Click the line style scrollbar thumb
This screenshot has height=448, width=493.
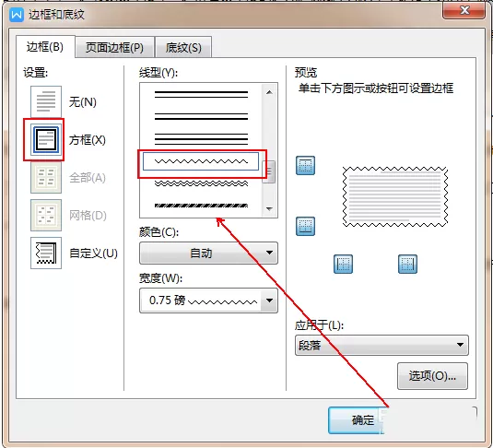click(x=268, y=172)
